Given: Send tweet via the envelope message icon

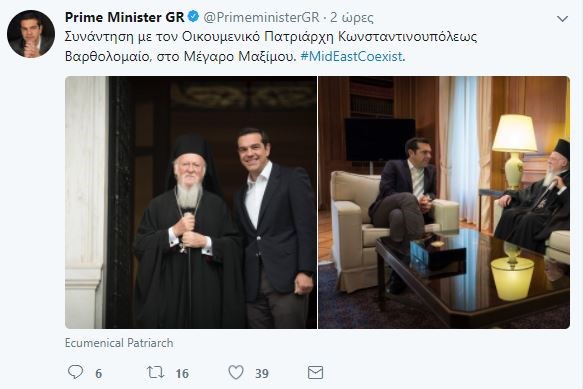Looking at the screenshot, I should tap(315, 372).
